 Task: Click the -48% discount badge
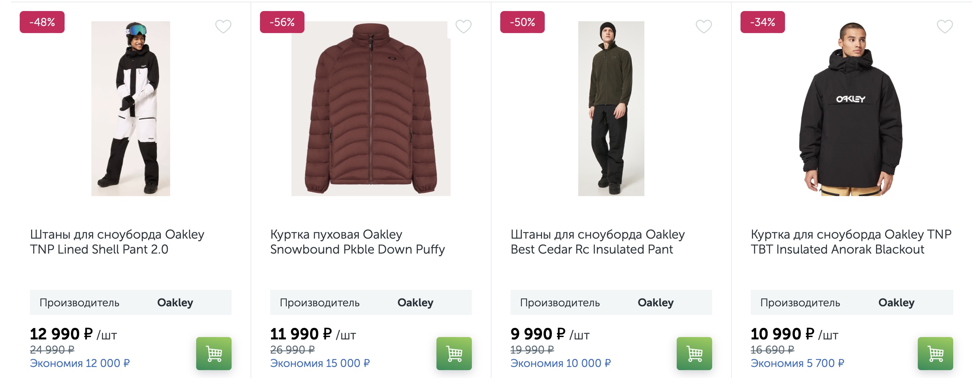coord(42,22)
